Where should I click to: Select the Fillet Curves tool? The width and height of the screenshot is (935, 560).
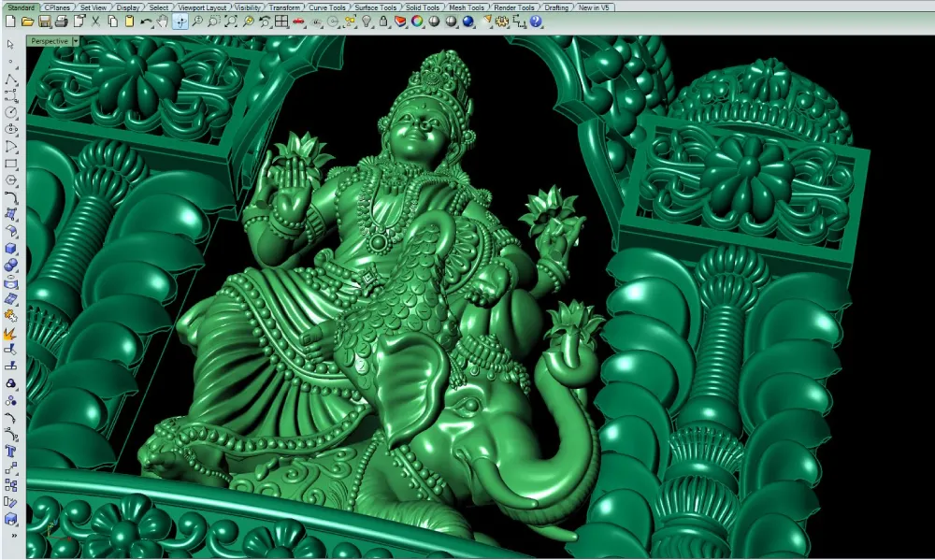coord(10,197)
